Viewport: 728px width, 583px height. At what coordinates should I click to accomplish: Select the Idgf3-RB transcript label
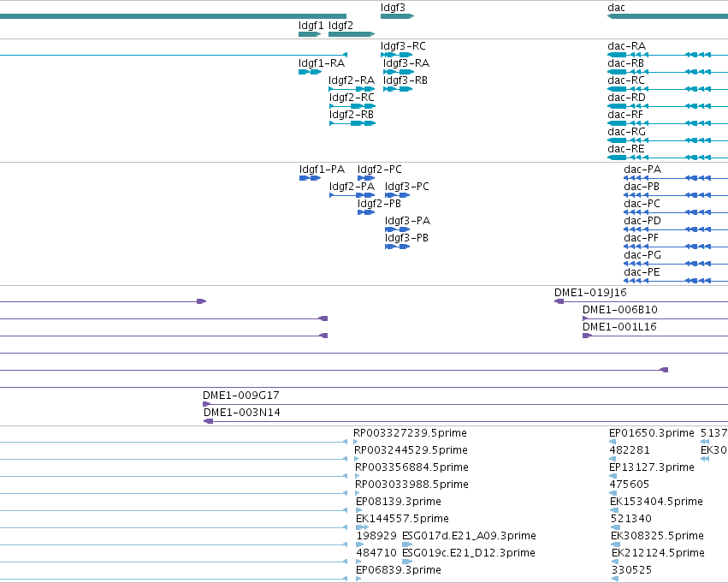(x=405, y=80)
